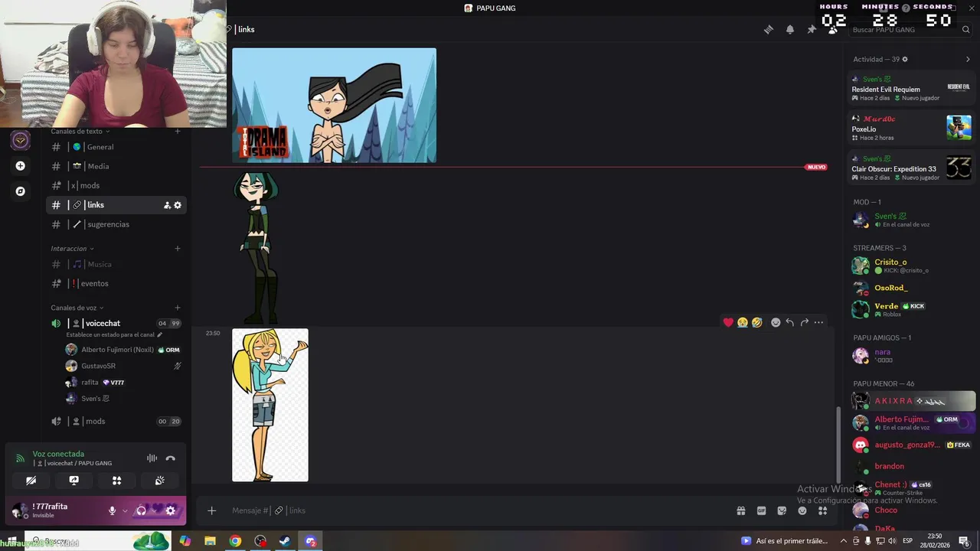Disconnect from voice with phone icon

171,458
